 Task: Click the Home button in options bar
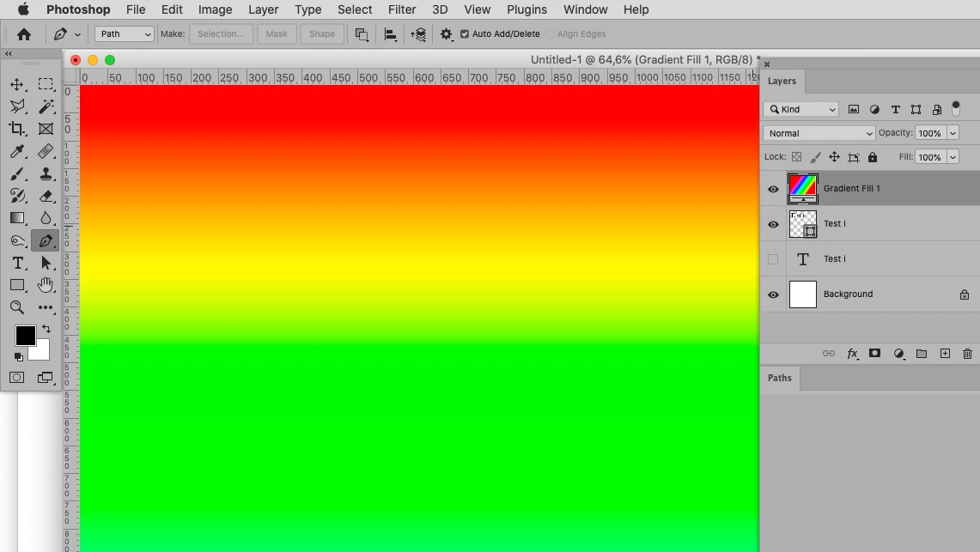(x=24, y=34)
